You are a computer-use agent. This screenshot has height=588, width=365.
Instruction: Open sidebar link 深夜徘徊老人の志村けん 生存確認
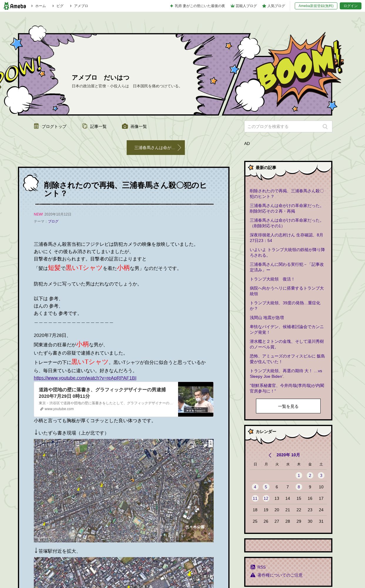(286, 238)
